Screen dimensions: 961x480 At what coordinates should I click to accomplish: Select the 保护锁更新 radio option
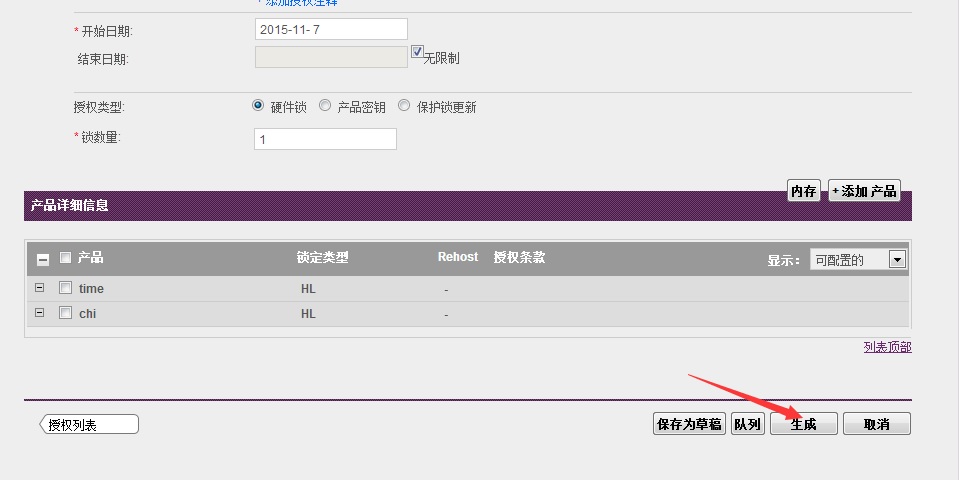[404, 106]
